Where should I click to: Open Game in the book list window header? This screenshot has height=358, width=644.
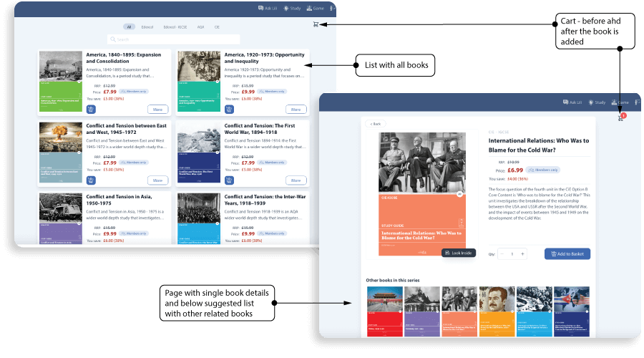(x=316, y=8)
